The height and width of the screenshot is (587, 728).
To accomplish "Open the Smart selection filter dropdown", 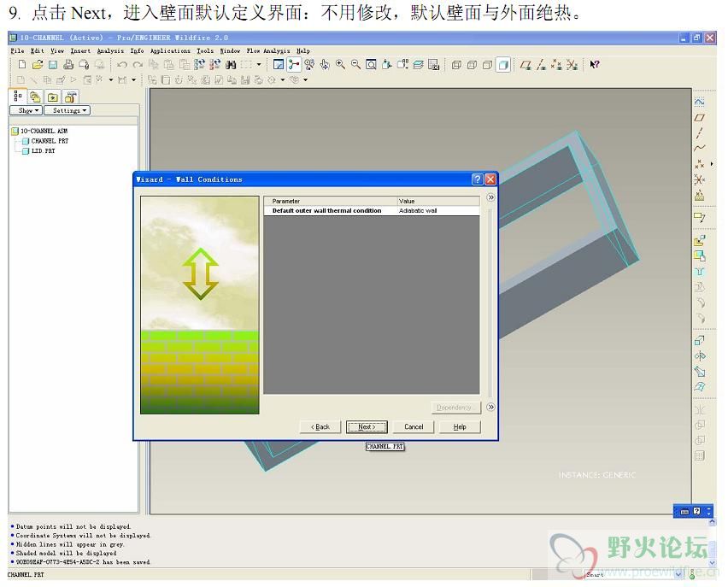I will tap(678, 574).
